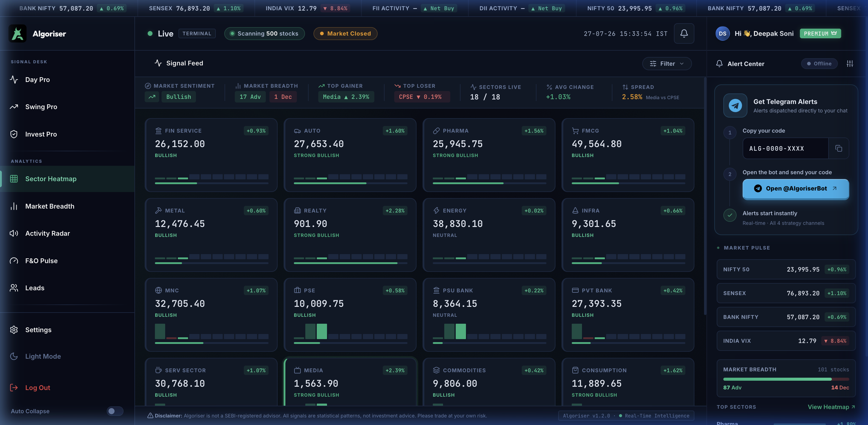This screenshot has width=868, height=425.
Task: Open the Filter dropdown
Action: coord(667,64)
